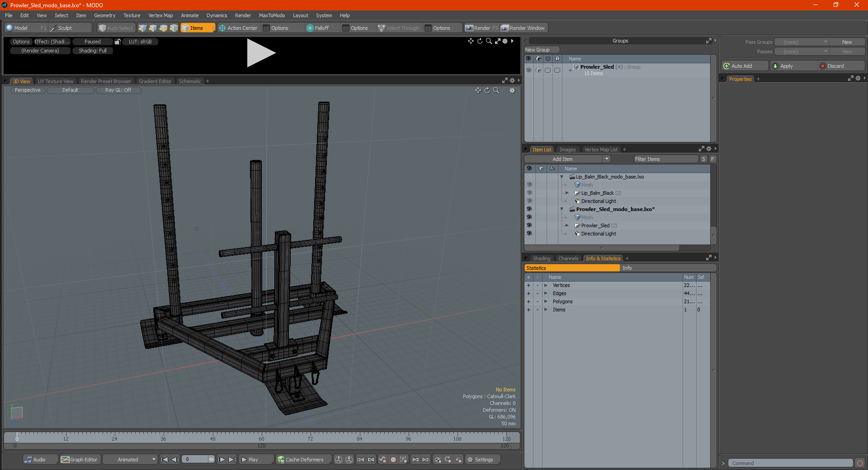The width and height of the screenshot is (868, 470).
Task: Toggle record keyframe red circle
Action: click(393, 460)
